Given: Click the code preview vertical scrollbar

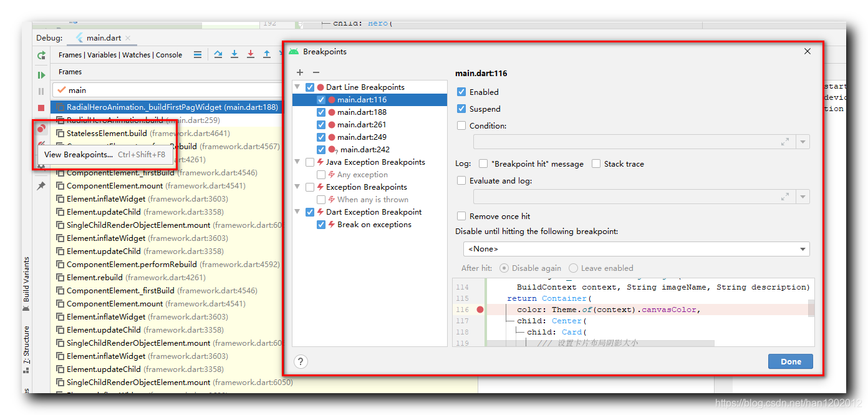Looking at the screenshot, I should coord(811,309).
